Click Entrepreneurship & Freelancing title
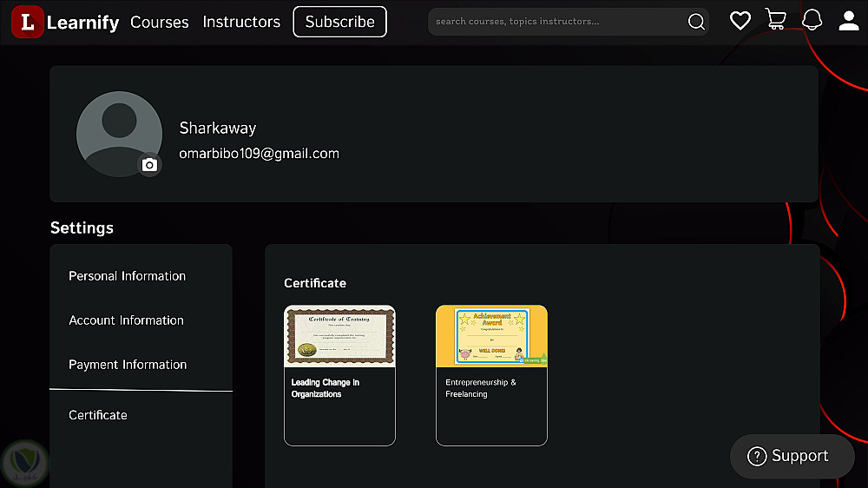868x488 pixels. coord(481,388)
